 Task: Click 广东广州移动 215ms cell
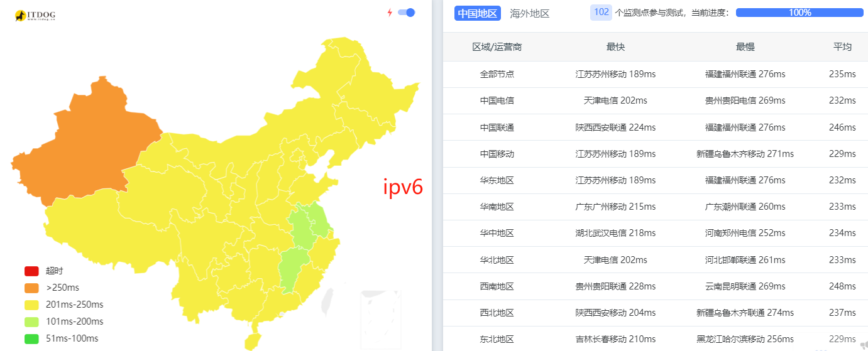[615, 207]
